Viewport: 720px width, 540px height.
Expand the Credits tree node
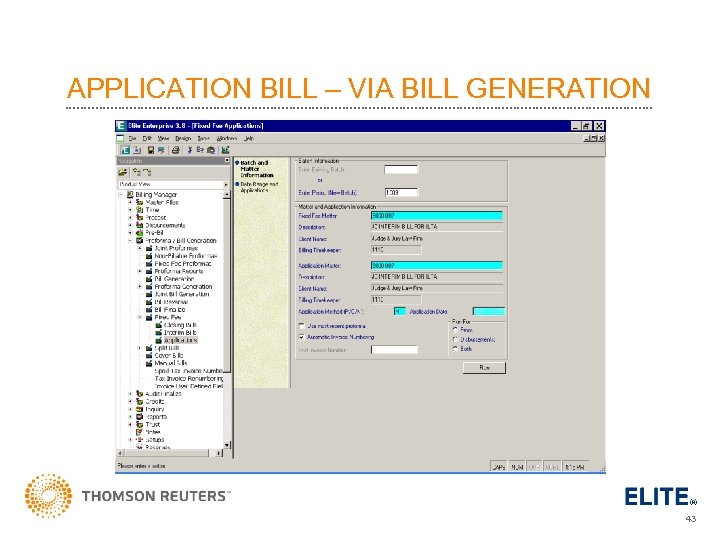(x=130, y=401)
